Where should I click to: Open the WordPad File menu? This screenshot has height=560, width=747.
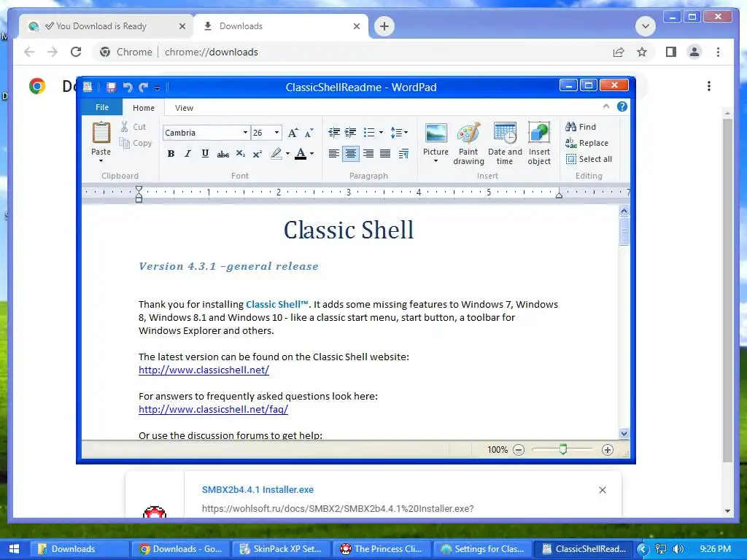(102, 107)
